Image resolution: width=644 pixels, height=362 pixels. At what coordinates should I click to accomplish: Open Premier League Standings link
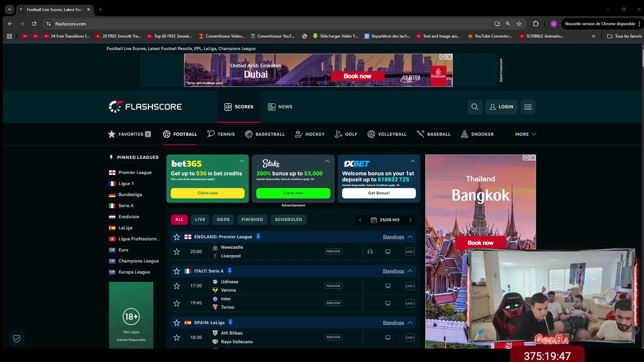(x=393, y=237)
